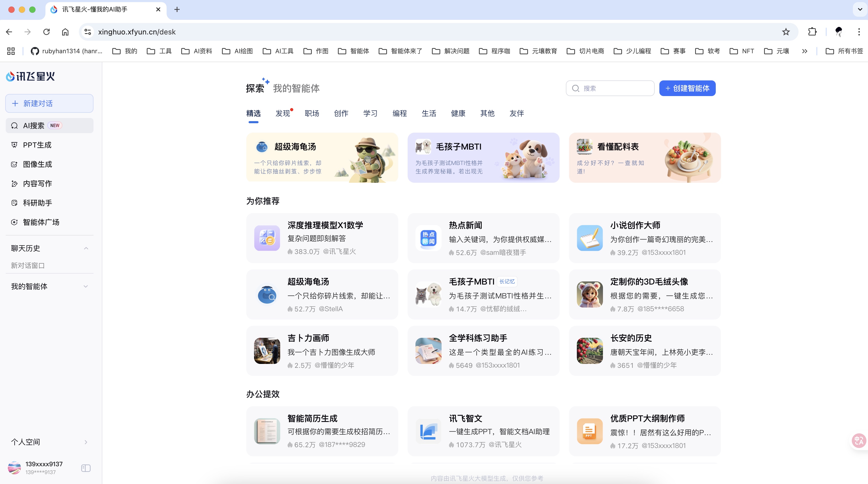Viewport: 868px width, 484px height.
Task: Open 全学科练习助手 agent card
Action: tap(483, 351)
